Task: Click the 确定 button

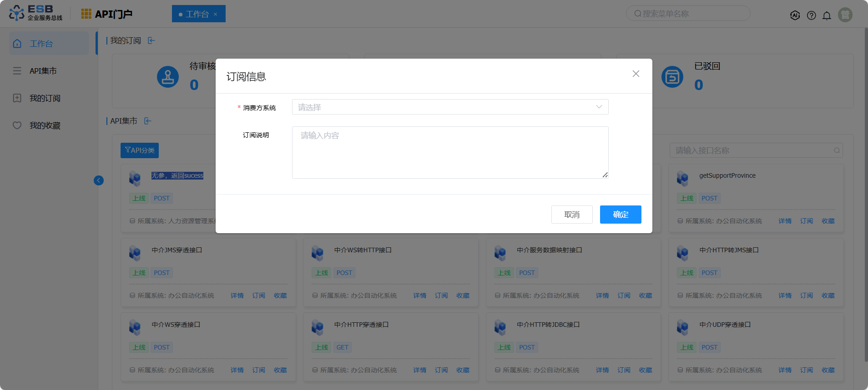Action: pyautogui.click(x=620, y=215)
